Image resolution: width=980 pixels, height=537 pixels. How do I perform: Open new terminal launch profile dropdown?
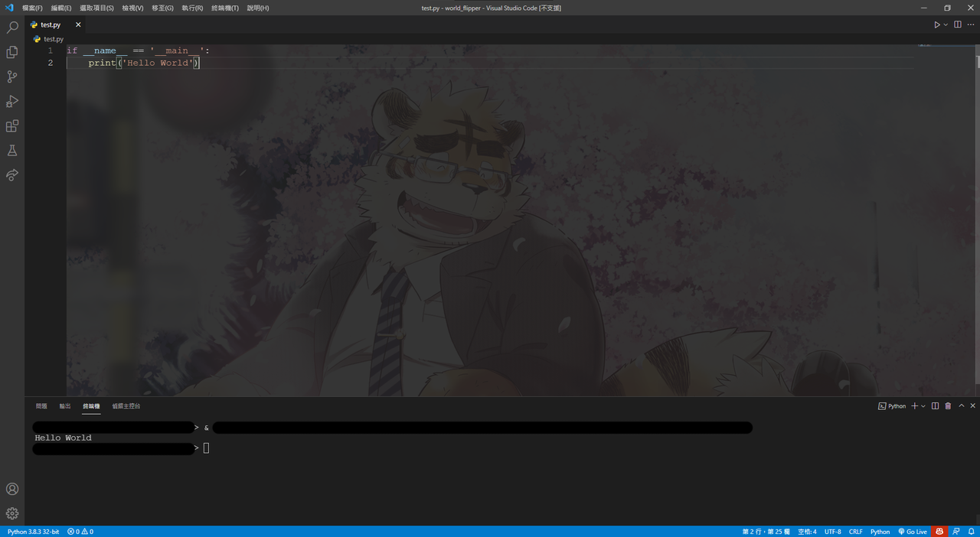pos(923,406)
